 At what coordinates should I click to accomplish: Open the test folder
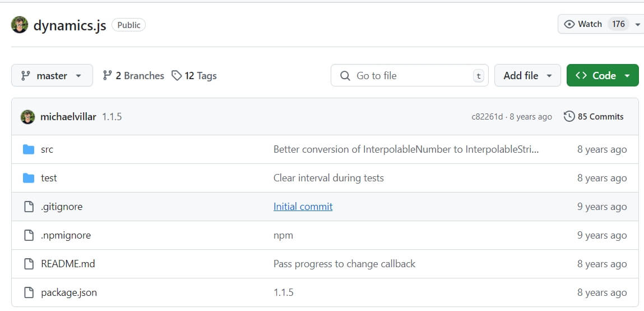(x=49, y=178)
